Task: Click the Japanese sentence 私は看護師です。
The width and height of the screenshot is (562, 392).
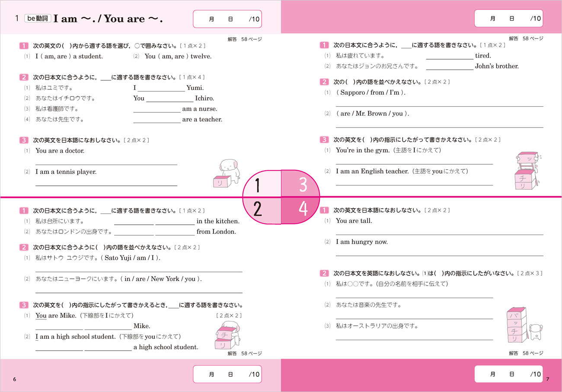Action: tap(57, 109)
